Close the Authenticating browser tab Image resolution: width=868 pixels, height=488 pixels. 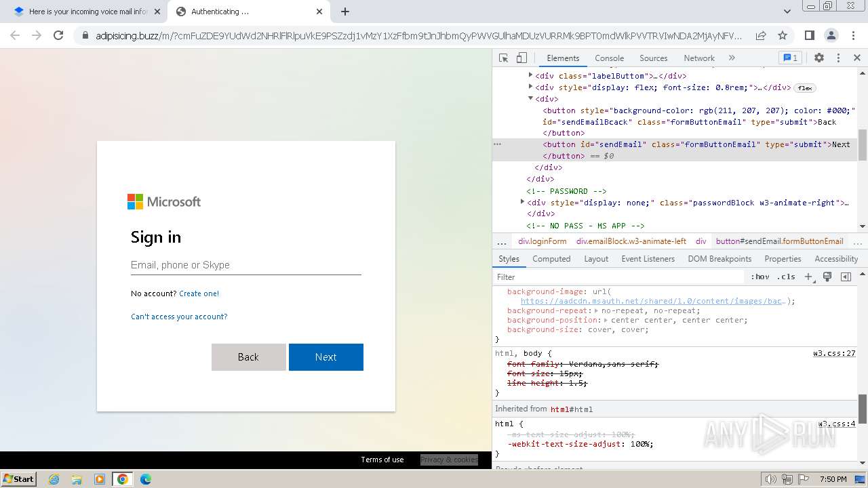(x=319, y=12)
